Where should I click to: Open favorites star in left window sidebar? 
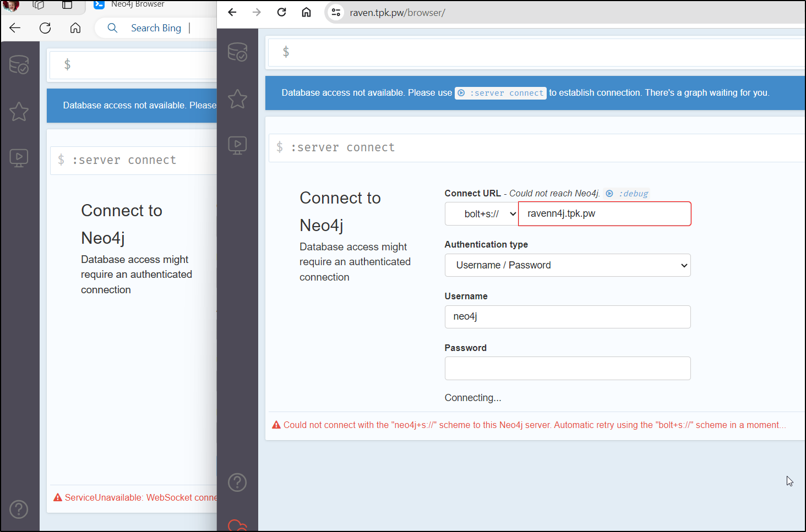coord(19,112)
